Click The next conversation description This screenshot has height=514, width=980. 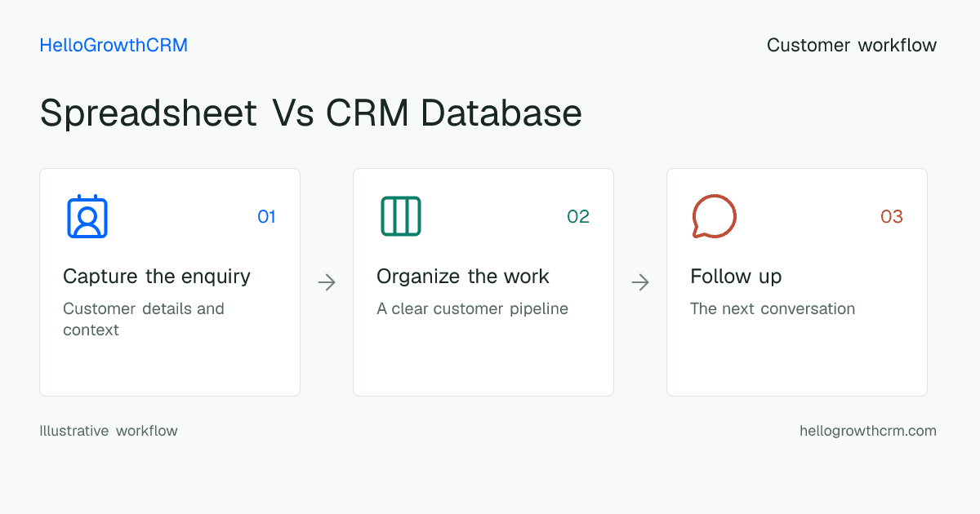coord(773,308)
